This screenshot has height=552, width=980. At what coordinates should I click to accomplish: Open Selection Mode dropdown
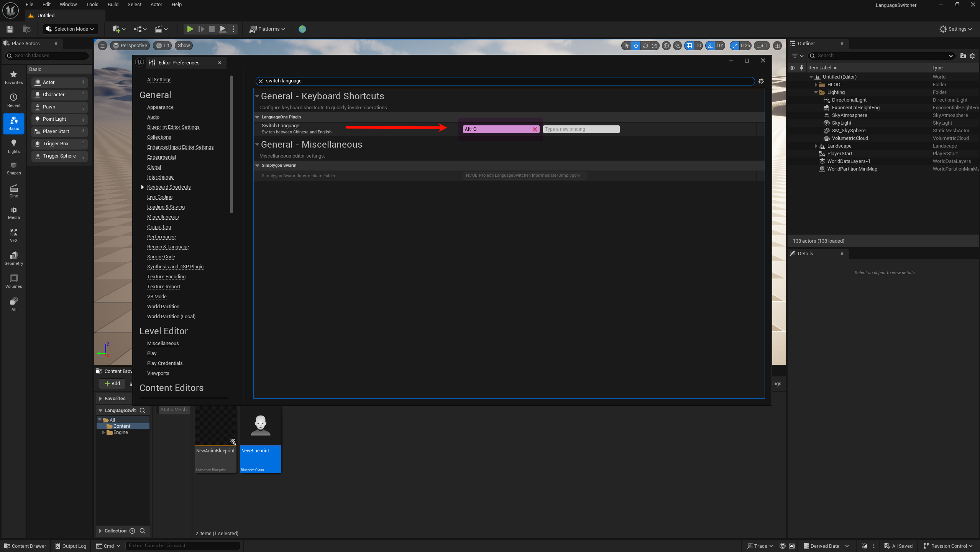point(71,29)
